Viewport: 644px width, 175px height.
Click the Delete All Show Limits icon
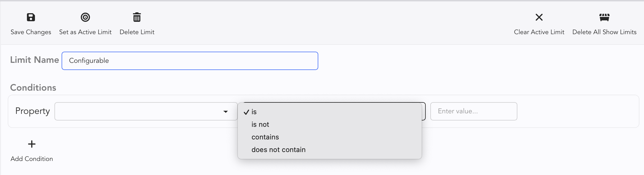pos(604,17)
